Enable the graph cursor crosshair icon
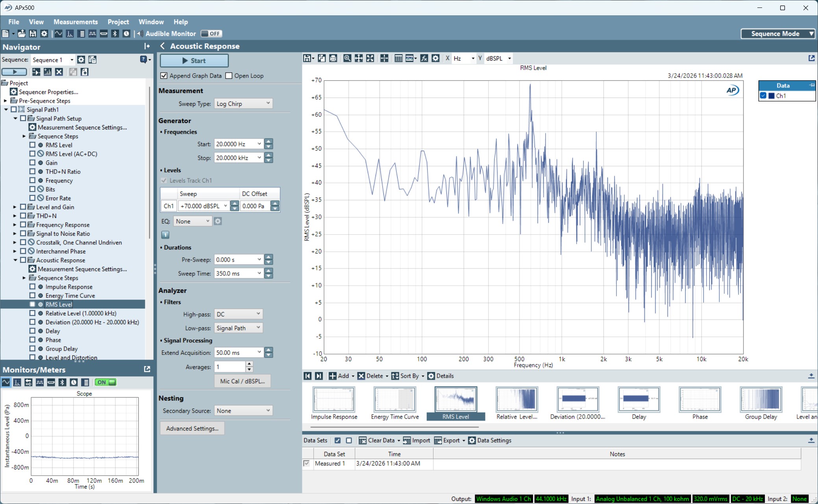818x504 pixels. click(385, 58)
